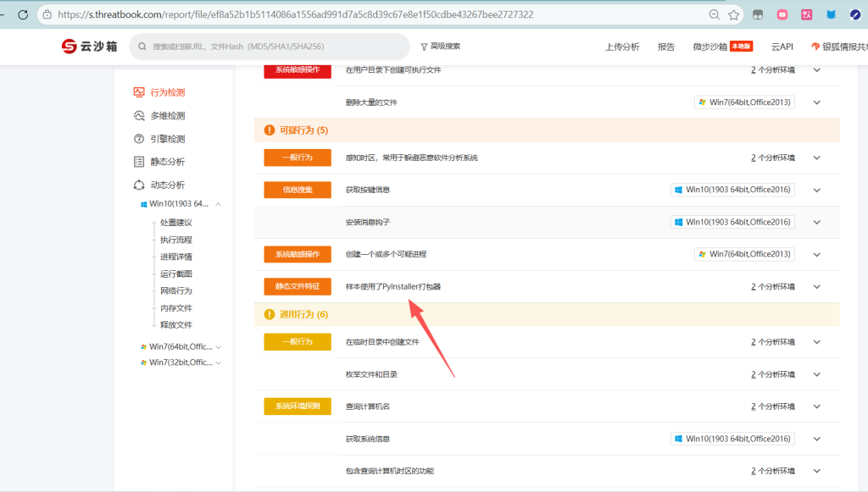Expand the Win7(64bit,Offic... sidebar node
This screenshot has height=492, width=868.
tap(219, 347)
